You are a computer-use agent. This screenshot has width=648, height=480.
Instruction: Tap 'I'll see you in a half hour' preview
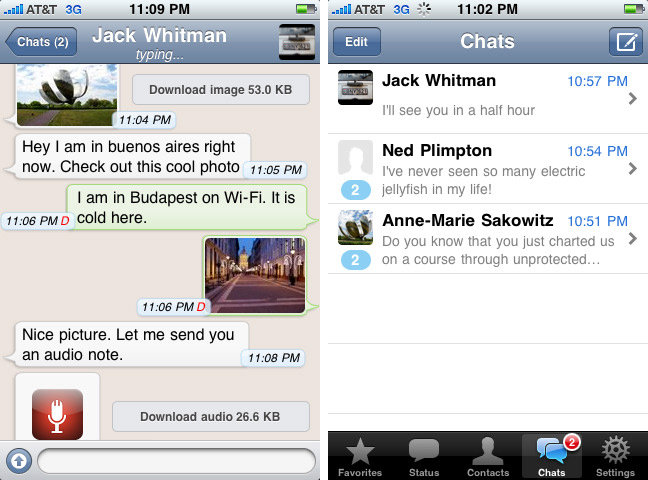(x=458, y=110)
